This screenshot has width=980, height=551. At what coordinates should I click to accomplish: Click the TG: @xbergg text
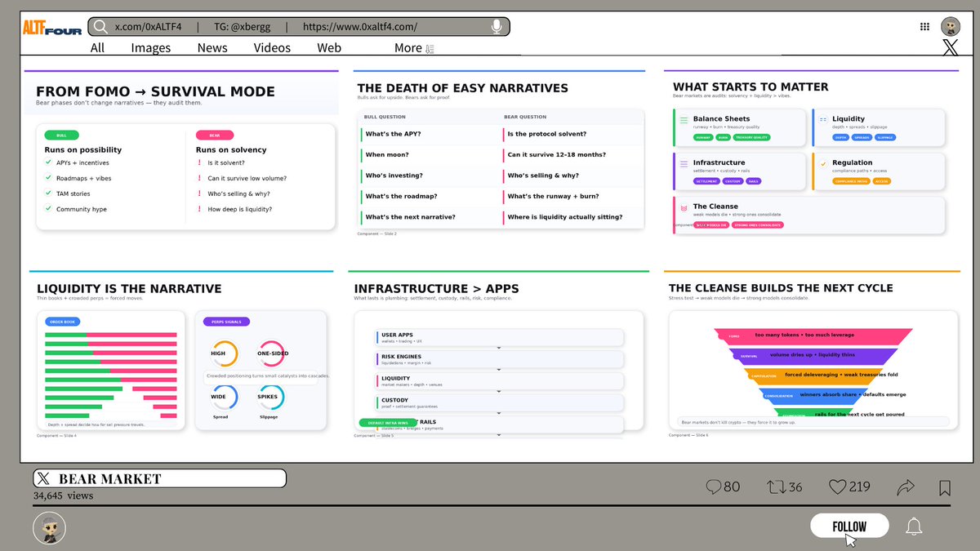tap(241, 27)
